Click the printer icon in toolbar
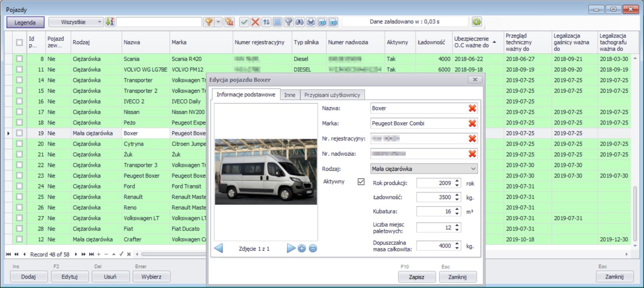The width and height of the screenshot is (644, 288). pyautogui.click(x=311, y=22)
